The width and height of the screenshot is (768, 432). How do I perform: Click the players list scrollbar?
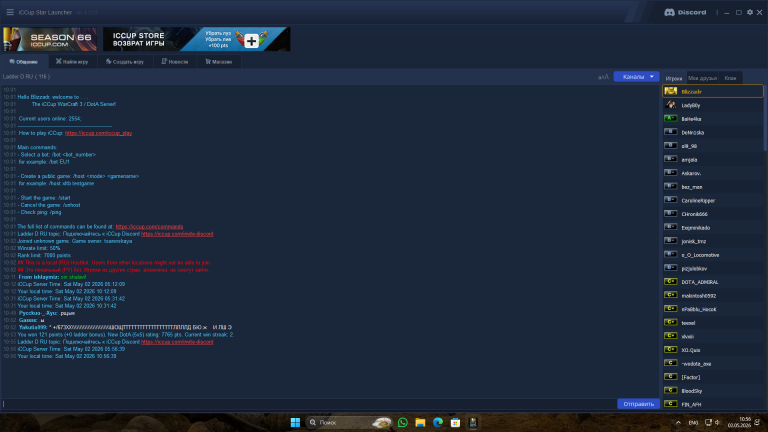coord(765,118)
